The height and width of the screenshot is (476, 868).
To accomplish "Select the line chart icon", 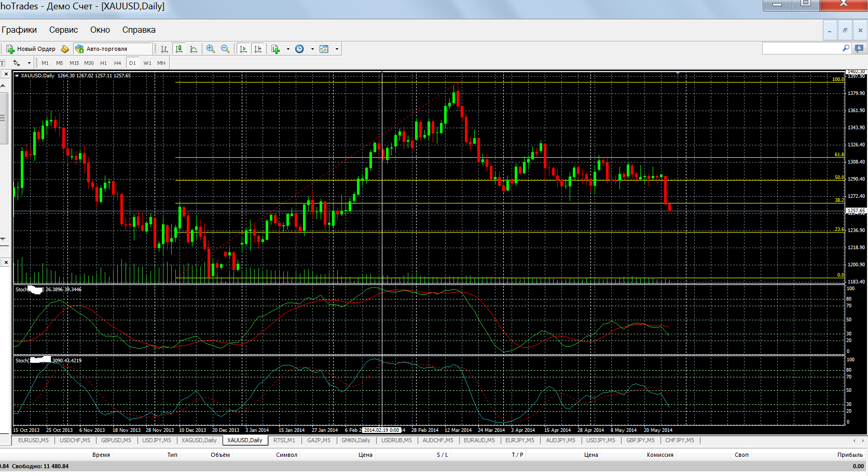I will (194, 49).
